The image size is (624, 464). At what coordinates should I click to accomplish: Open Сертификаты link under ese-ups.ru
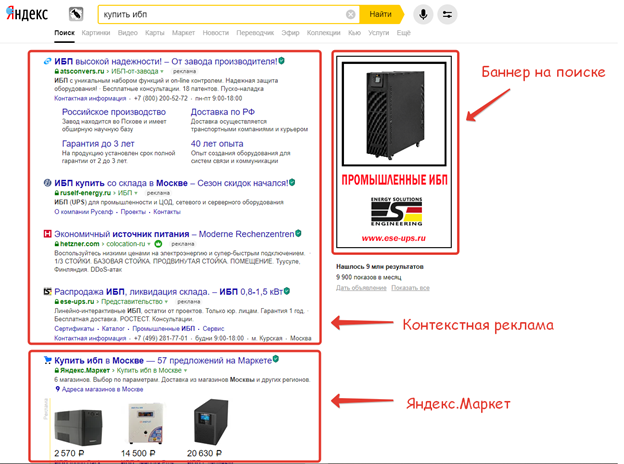(x=74, y=328)
